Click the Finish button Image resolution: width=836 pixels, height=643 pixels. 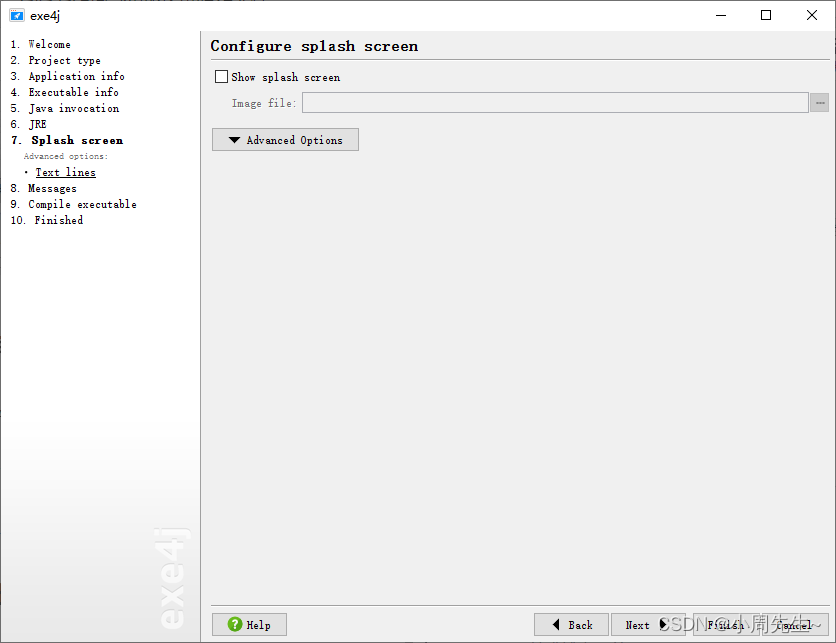coord(726,624)
